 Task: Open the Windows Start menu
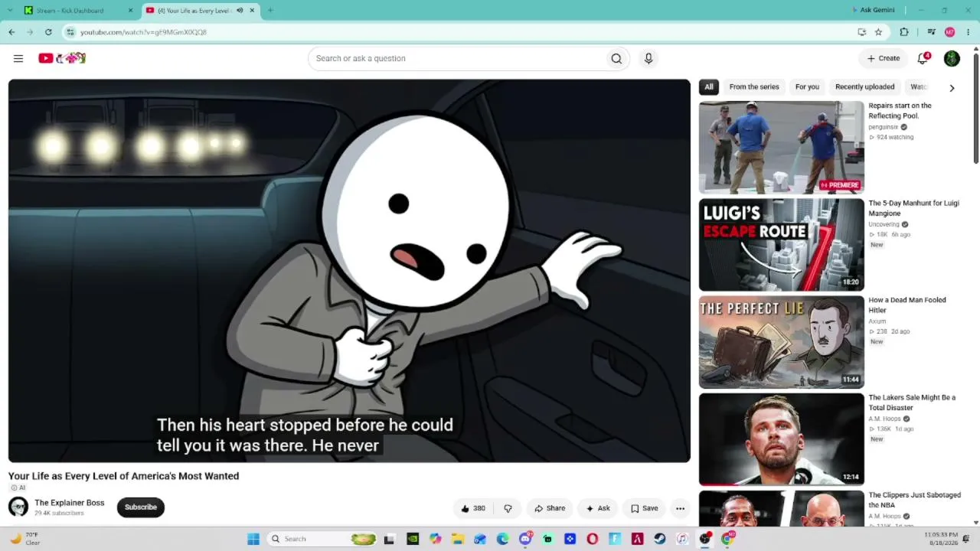253,539
